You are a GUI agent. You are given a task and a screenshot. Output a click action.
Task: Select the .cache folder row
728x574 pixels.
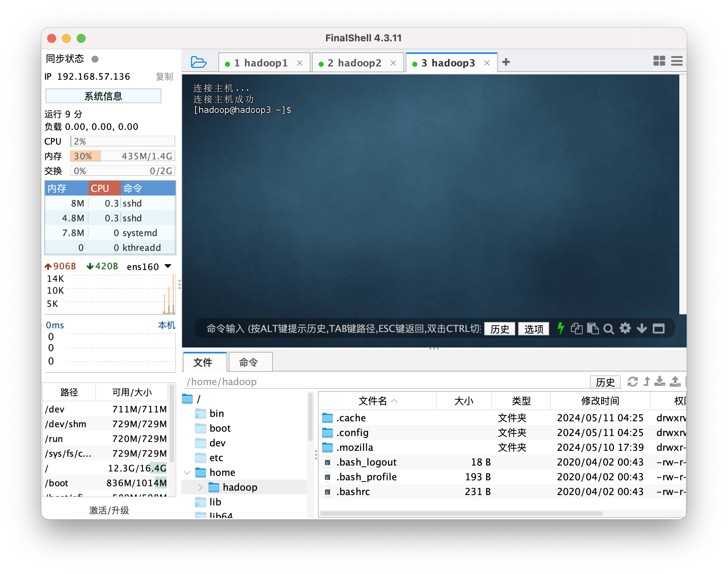click(x=502, y=418)
